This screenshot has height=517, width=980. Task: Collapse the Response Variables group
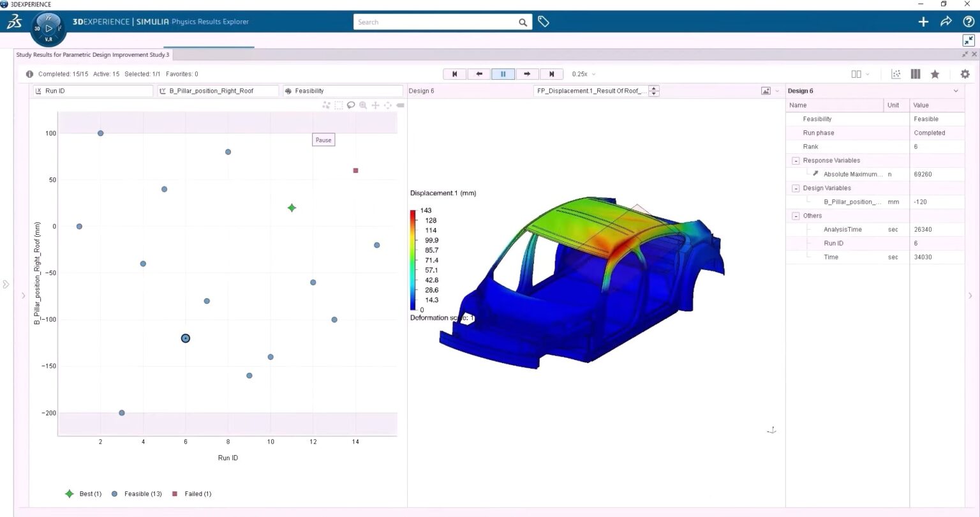tap(796, 160)
